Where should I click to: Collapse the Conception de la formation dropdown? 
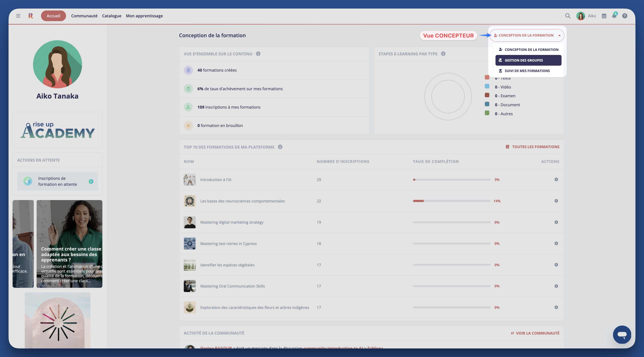[x=527, y=35]
